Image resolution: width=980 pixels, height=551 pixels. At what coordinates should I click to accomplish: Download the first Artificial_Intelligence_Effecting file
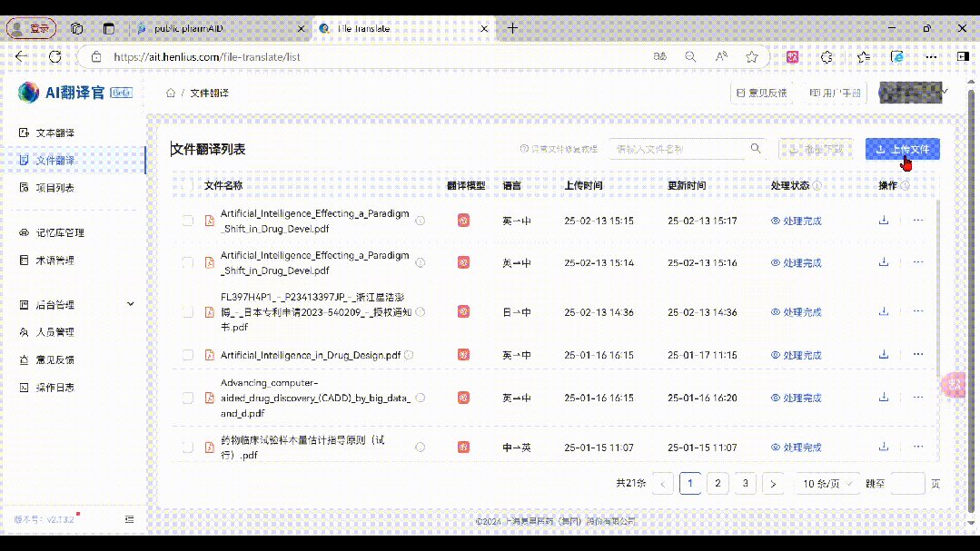pyautogui.click(x=884, y=220)
